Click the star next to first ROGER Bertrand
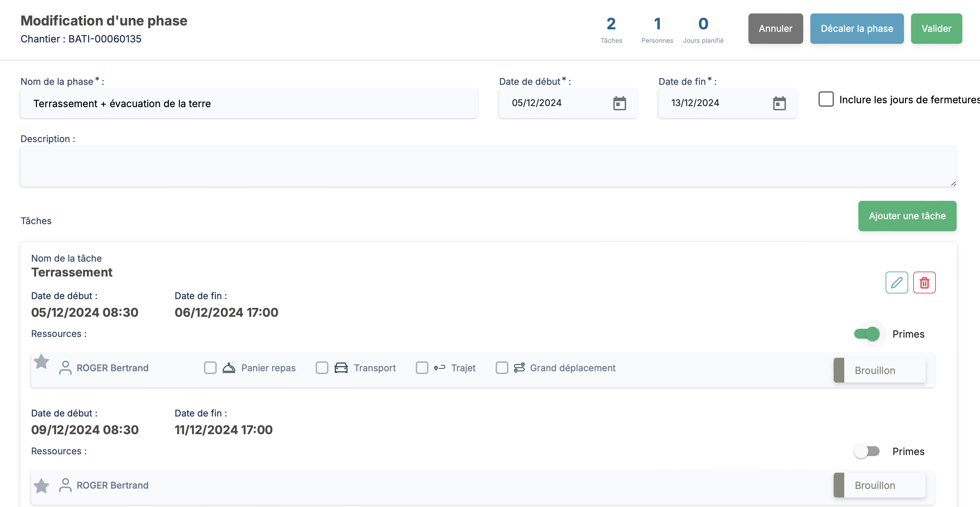Screen dimensions: 980x507 [41, 362]
